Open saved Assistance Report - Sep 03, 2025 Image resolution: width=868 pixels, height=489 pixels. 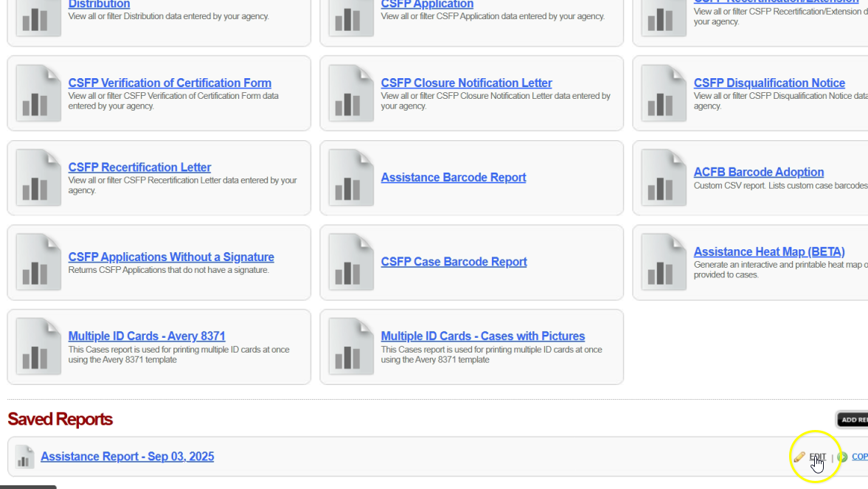pyautogui.click(x=127, y=457)
